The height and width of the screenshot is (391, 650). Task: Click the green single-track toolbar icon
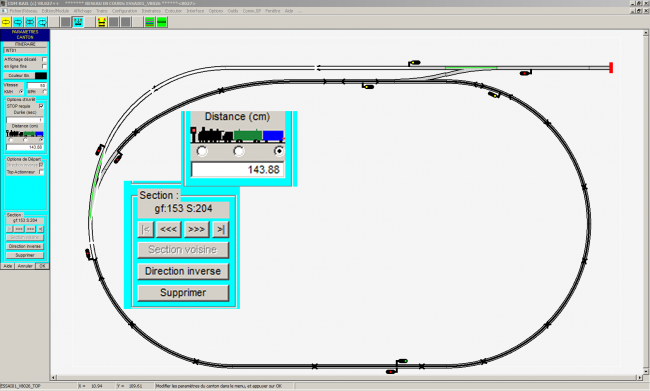click(162, 22)
